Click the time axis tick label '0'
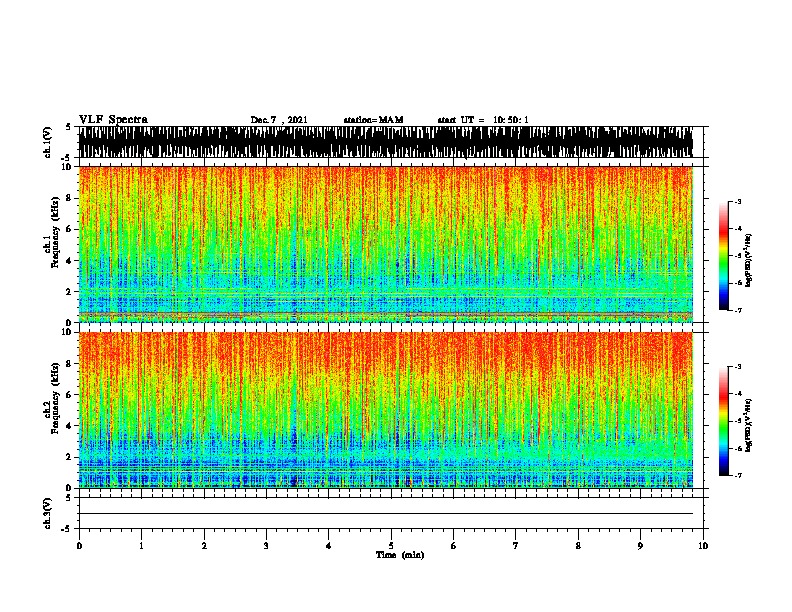This screenshot has height=612, width=792. pyautogui.click(x=79, y=545)
